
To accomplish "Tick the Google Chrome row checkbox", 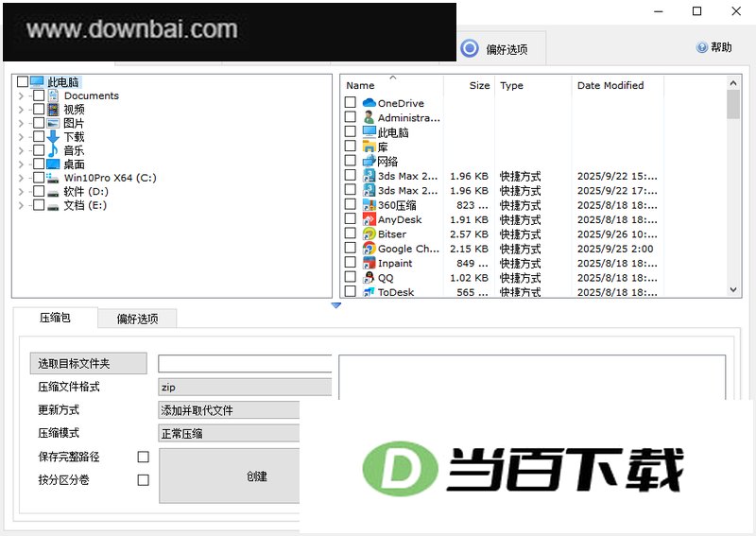I will [x=351, y=248].
